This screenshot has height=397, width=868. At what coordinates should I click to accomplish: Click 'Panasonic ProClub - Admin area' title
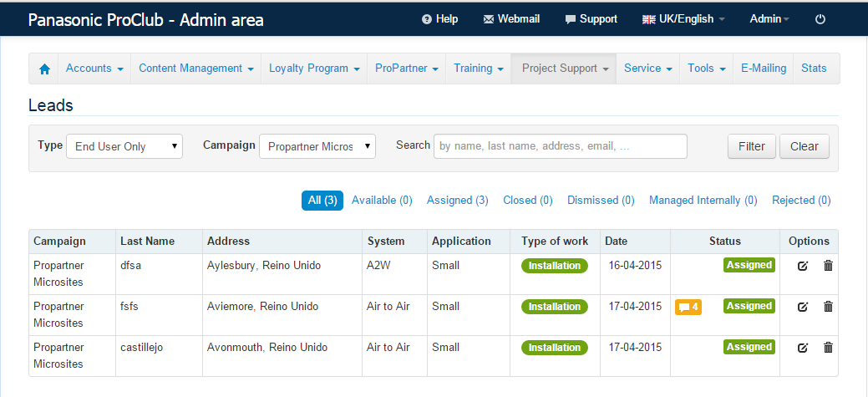point(145,21)
